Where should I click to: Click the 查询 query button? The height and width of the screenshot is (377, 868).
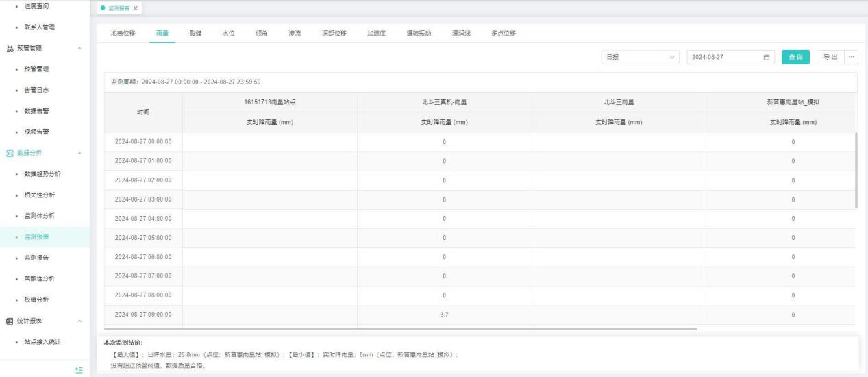795,58
